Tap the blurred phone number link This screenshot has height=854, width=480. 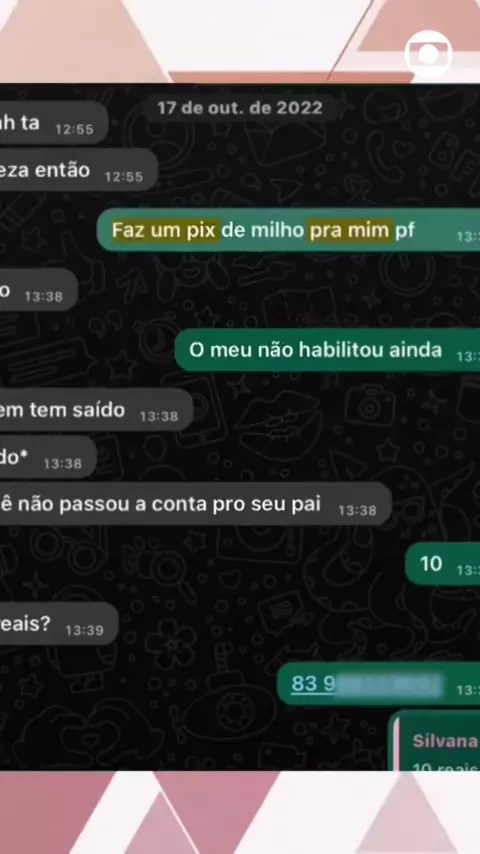366,684
